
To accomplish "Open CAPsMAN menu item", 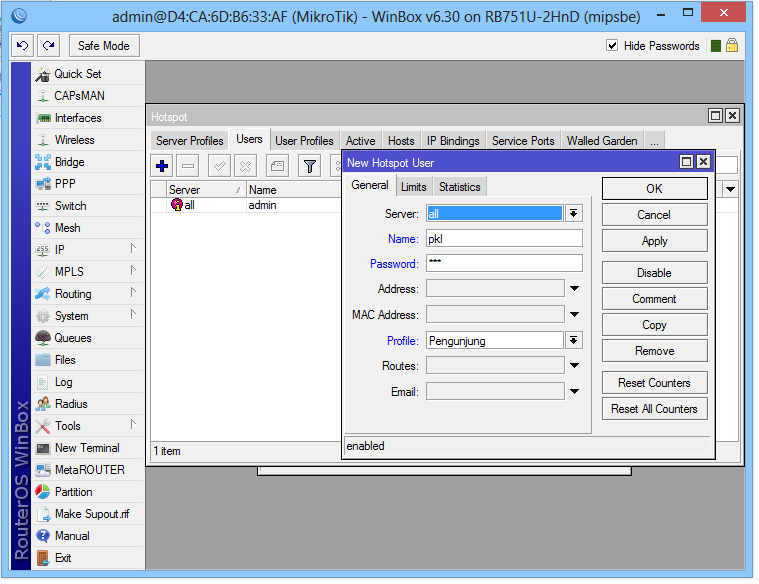I will 89,96.
